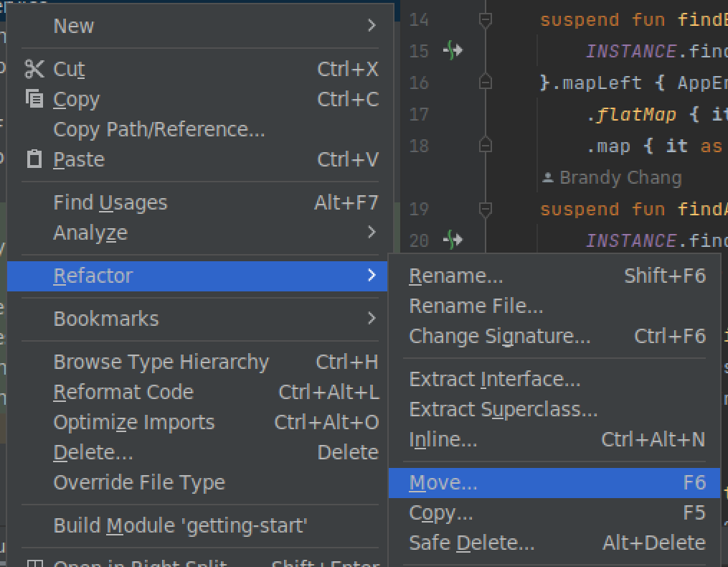Select Extract Interface... menu entry

coord(494,379)
